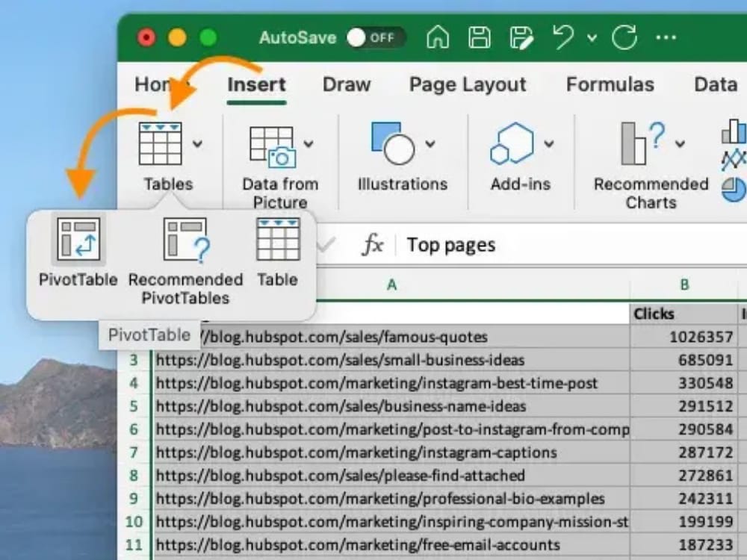Click the column chart icon
This screenshot has height=560, width=747.
[x=734, y=131]
